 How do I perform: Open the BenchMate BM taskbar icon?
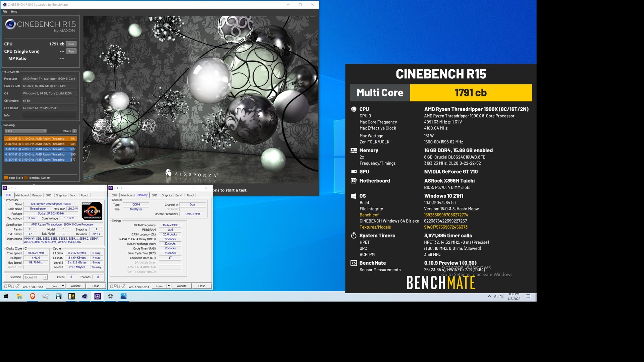coord(71,296)
